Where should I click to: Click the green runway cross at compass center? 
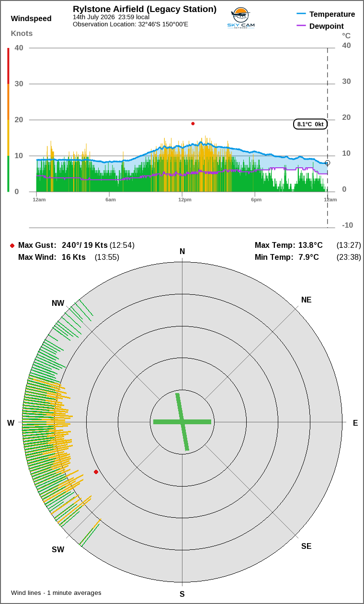182,422
